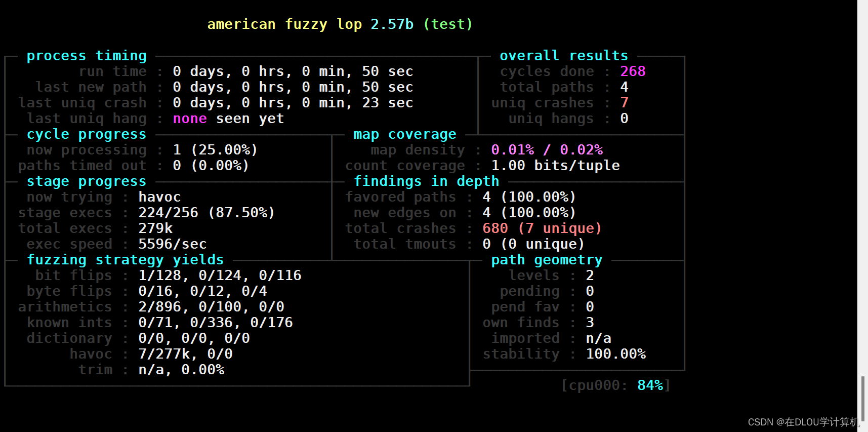
Task: Click the levels value 2
Action: 590,276
